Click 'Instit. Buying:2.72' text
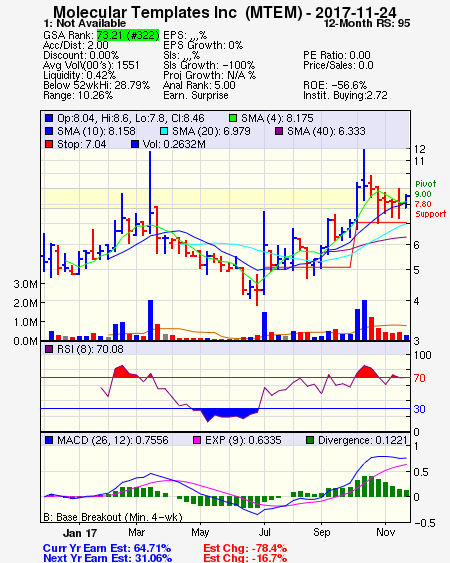This screenshot has height=563, width=450. (x=345, y=96)
